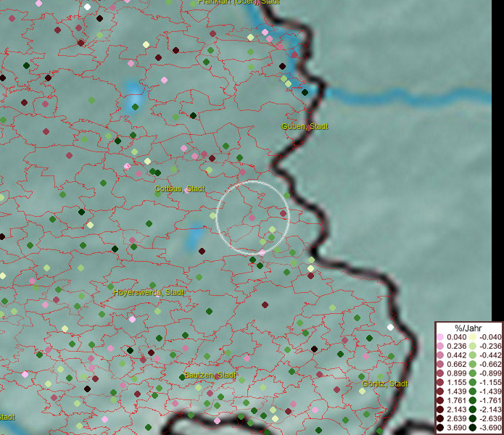The width and height of the screenshot is (504, 435).
Task: Click the 'Guben, Stadt' map label
Action: pyautogui.click(x=305, y=126)
